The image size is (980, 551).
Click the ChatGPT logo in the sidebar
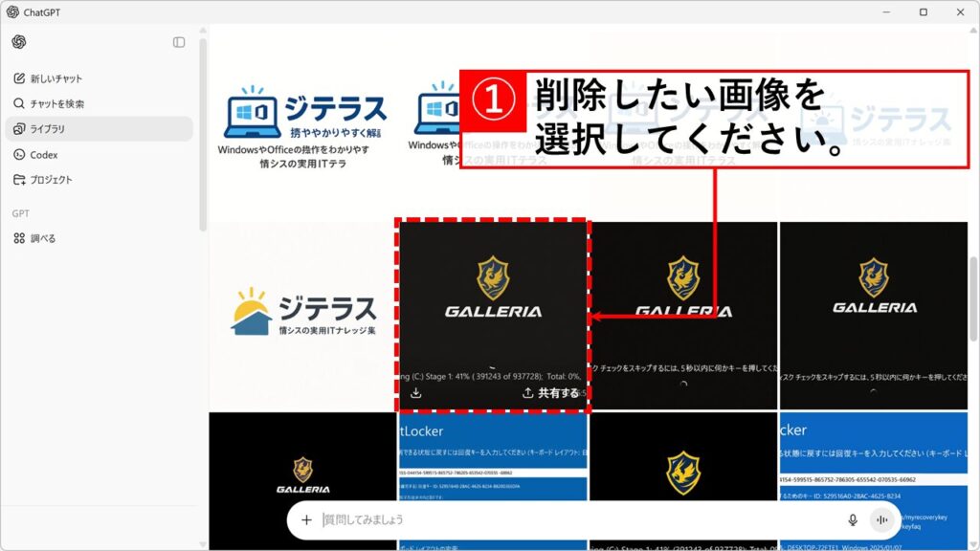click(x=19, y=42)
